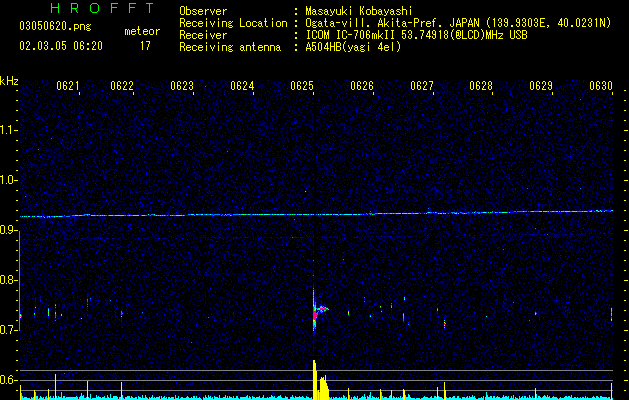Click the 0629 time axis marker
Screen dimensions: 629x400
541,86
